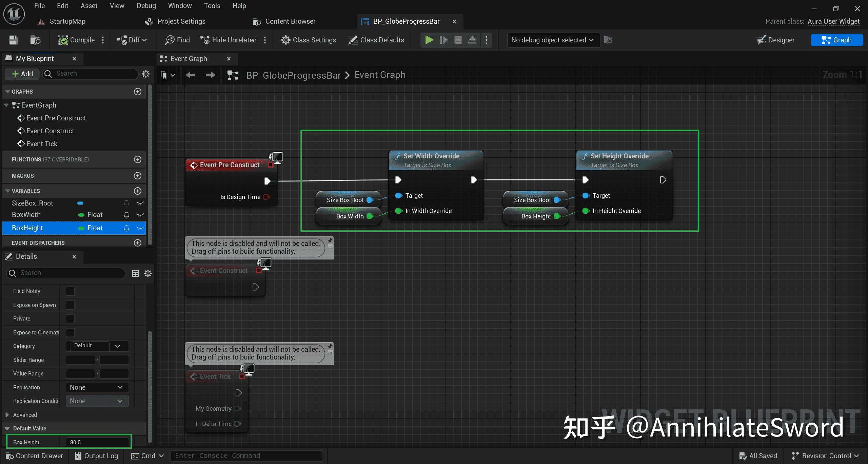Click the Box Height default value field
Viewport: 868px width, 464px height.
pyautogui.click(x=98, y=442)
